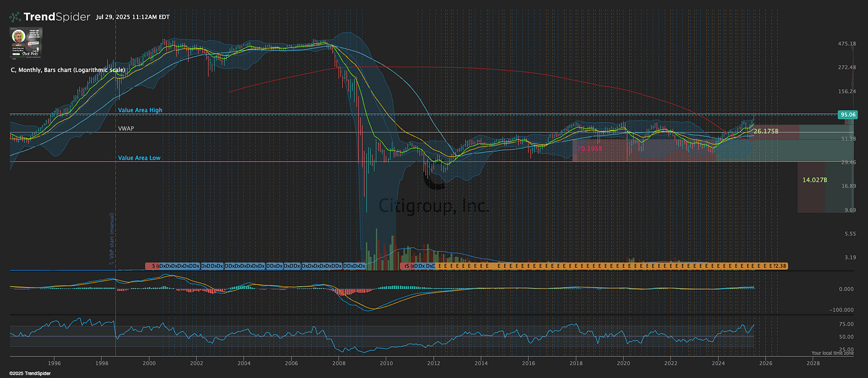Select the 14.027B volume profile value
Viewport: 868px width, 378px height.
815,179
